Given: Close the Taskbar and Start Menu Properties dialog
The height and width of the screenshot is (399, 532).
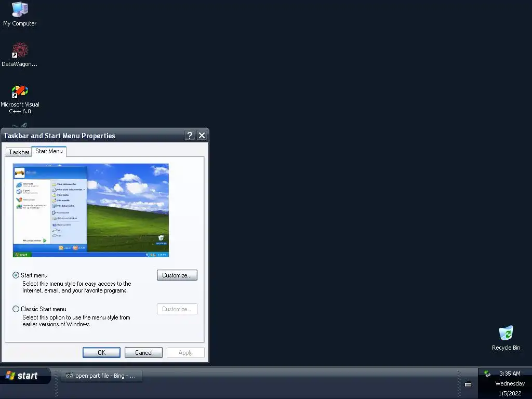Looking at the screenshot, I should coord(202,136).
